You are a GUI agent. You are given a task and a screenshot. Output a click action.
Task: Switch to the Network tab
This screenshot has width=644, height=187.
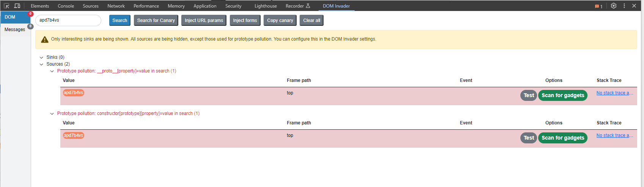tap(116, 6)
